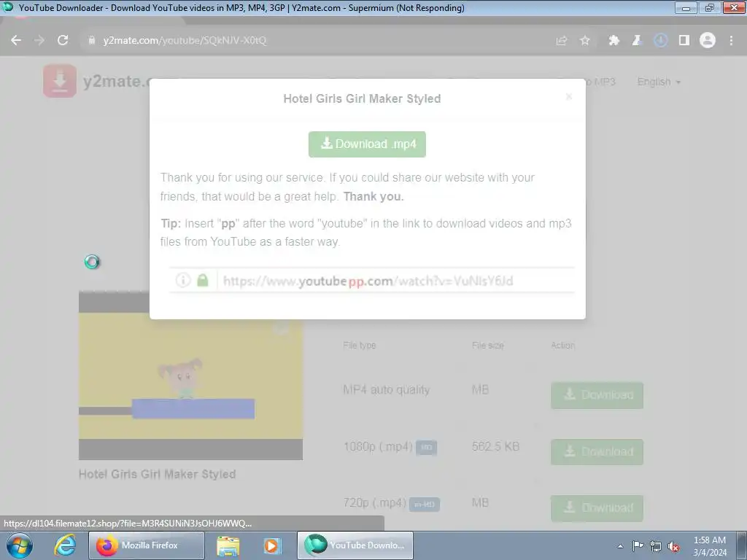Click the y2mate logo icon

tap(60, 81)
